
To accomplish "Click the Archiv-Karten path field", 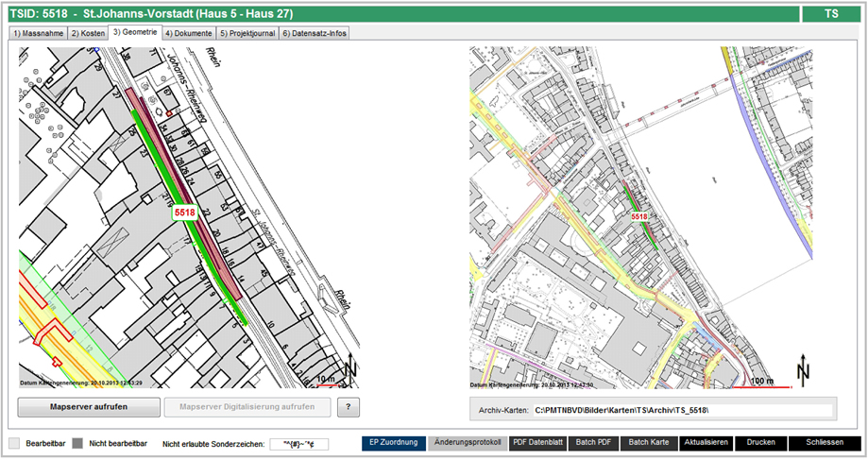I will pyautogui.click(x=682, y=411).
